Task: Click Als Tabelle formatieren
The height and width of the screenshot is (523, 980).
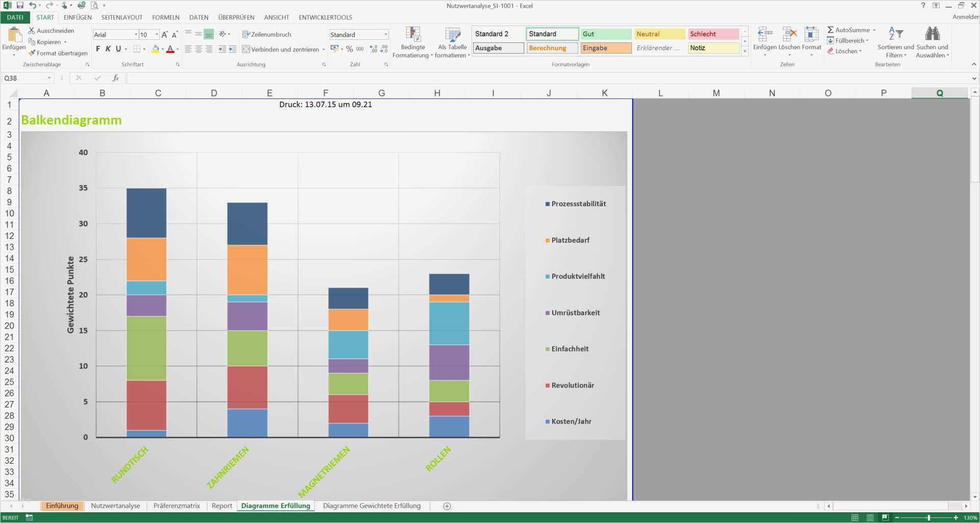Action: (x=452, y=43)
